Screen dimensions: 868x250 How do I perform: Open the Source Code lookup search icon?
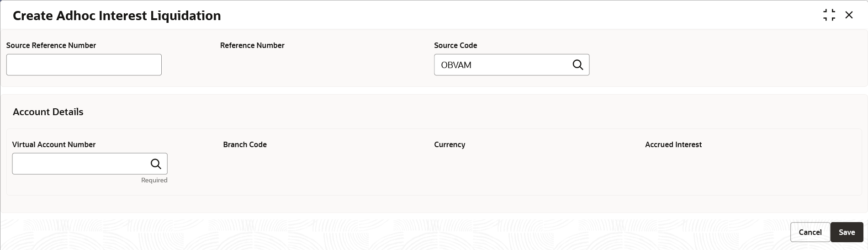[x=578, y=65]
